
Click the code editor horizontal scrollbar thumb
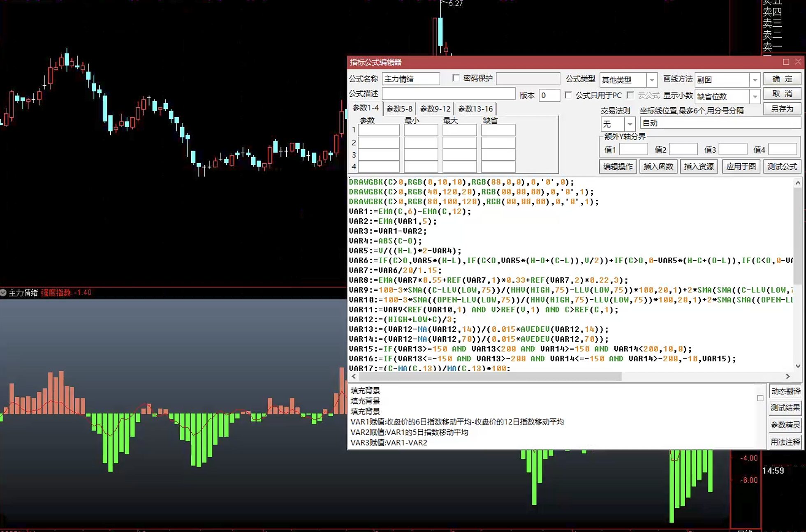point(490,376)
